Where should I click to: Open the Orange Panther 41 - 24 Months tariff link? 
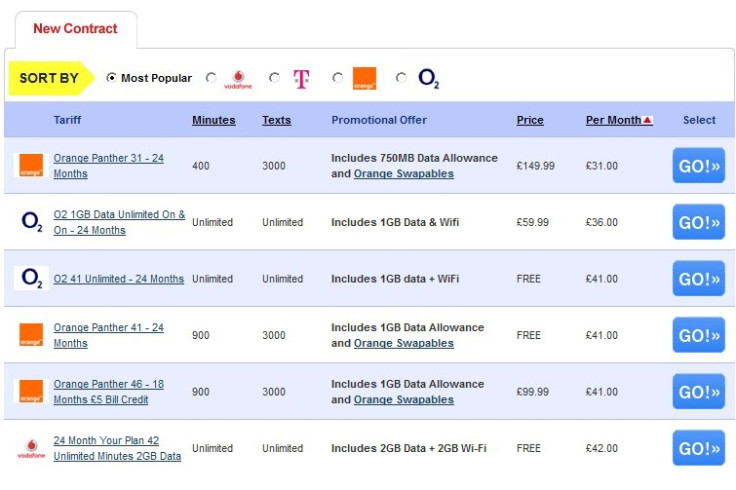click(108, 335)
